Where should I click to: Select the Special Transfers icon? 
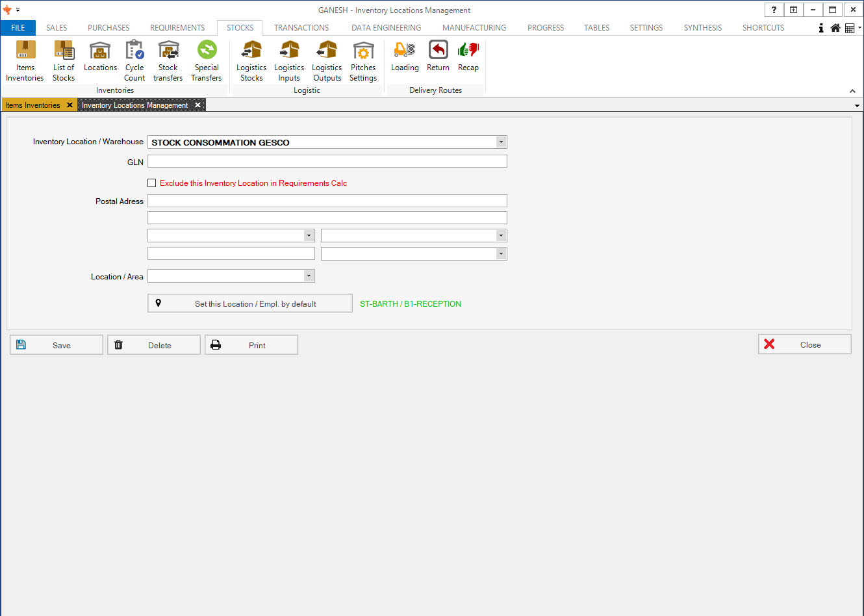tap(207, 61)
